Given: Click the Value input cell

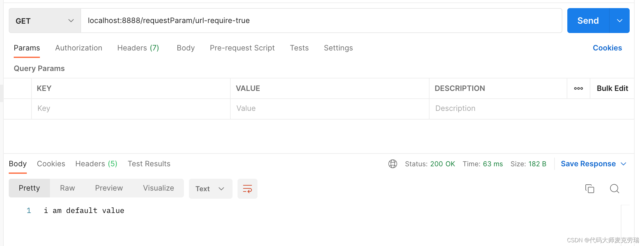Looking at the screenshot, I should click(x=330, y=108).
